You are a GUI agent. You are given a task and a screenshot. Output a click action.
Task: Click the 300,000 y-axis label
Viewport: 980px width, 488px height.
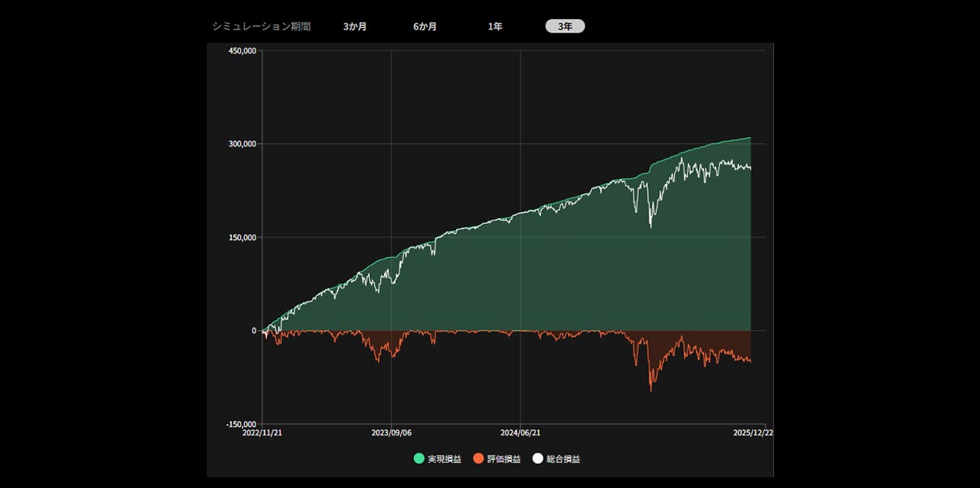(x=242, y=144)
